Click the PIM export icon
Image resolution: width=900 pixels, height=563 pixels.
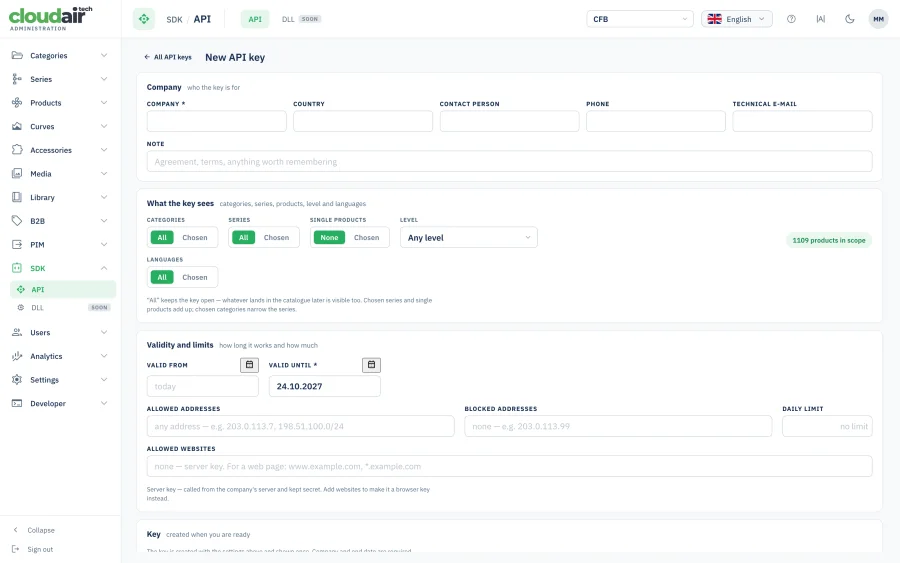pyautogui.click(x=17, y=244)
